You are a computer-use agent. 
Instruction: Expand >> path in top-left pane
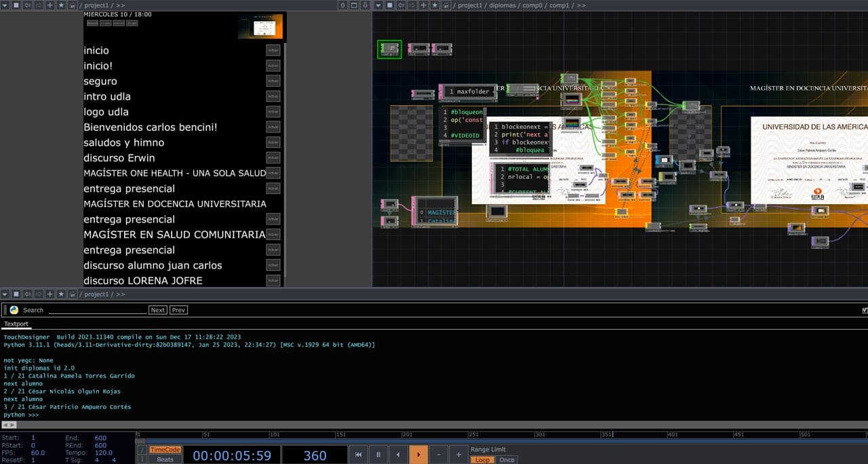point(121,5)
